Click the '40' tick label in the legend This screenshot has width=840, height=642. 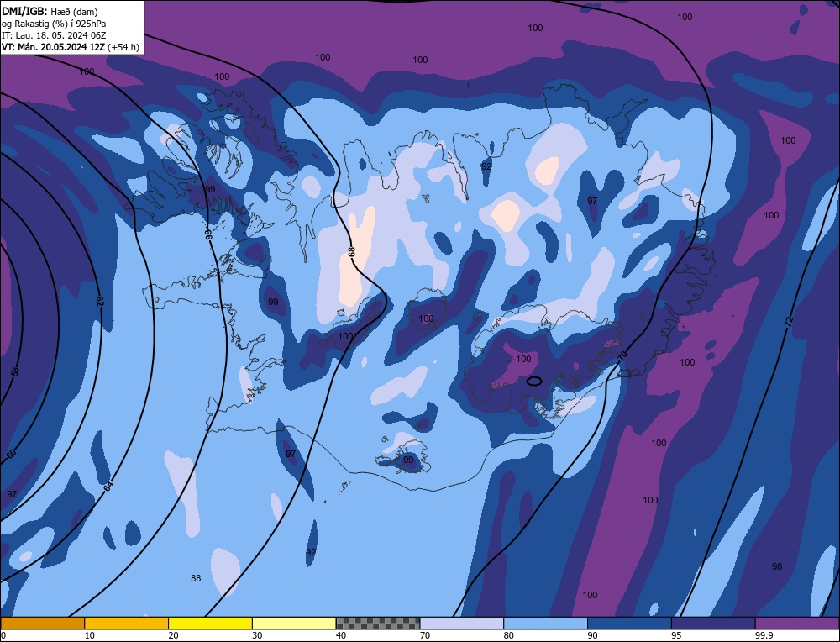341,635
